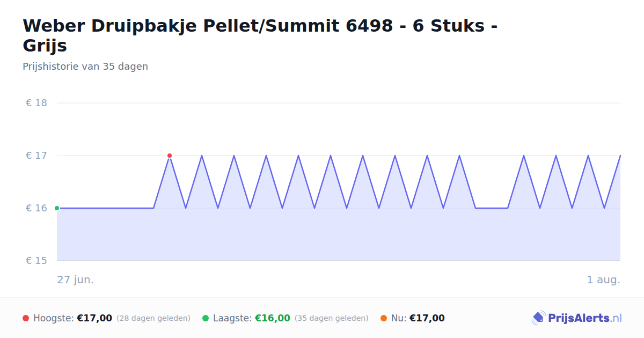Screen dimensions: 644x338
Task: Click the PrijsAlerts price tag logo icon
Action: tap(538, 318)
